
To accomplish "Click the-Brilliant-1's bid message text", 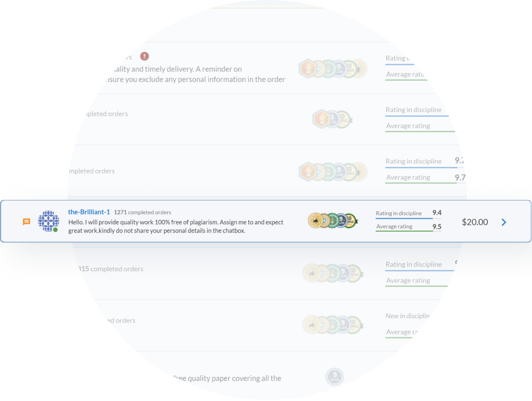I will tap(176, 226).
